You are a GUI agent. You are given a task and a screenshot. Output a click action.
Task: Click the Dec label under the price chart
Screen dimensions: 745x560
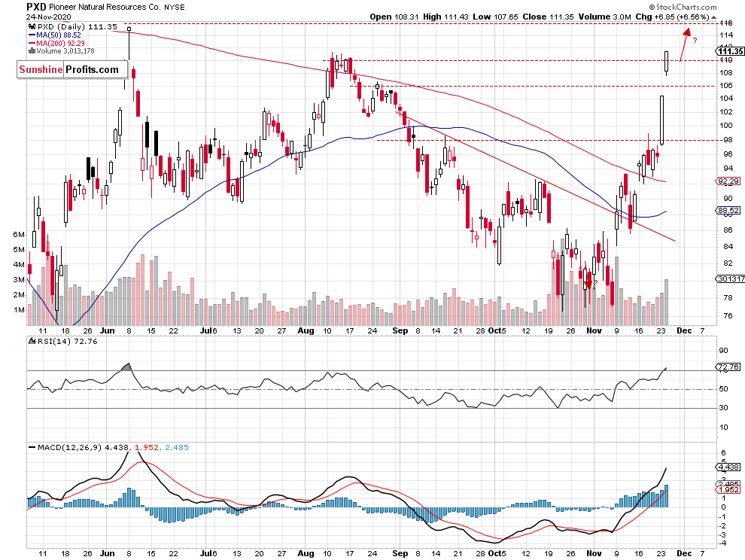click(x=684, y=331)
